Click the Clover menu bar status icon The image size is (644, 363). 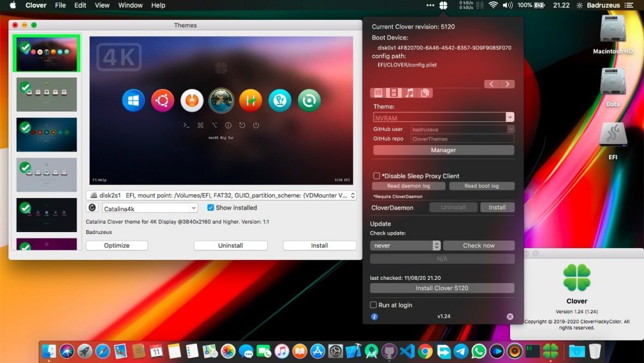coord(443,5)
